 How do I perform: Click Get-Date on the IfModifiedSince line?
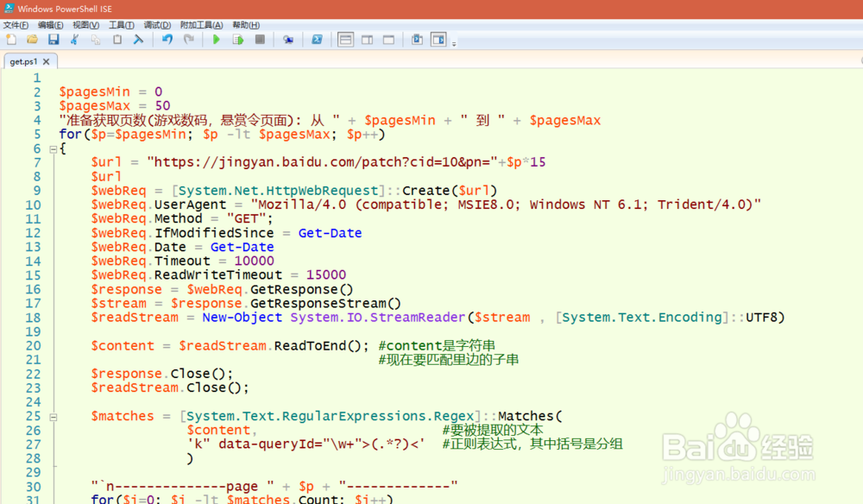pyautogui.click(x=331, y=233)
